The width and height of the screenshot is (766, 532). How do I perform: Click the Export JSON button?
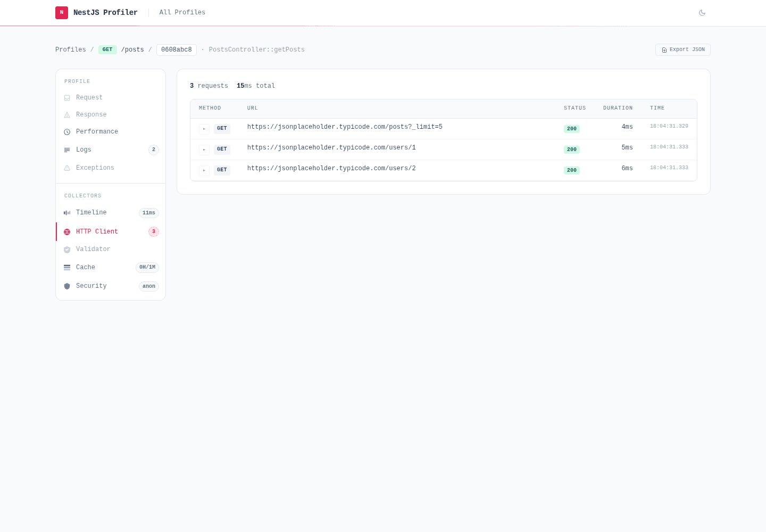pyautogui.click(x=683, y=49)
